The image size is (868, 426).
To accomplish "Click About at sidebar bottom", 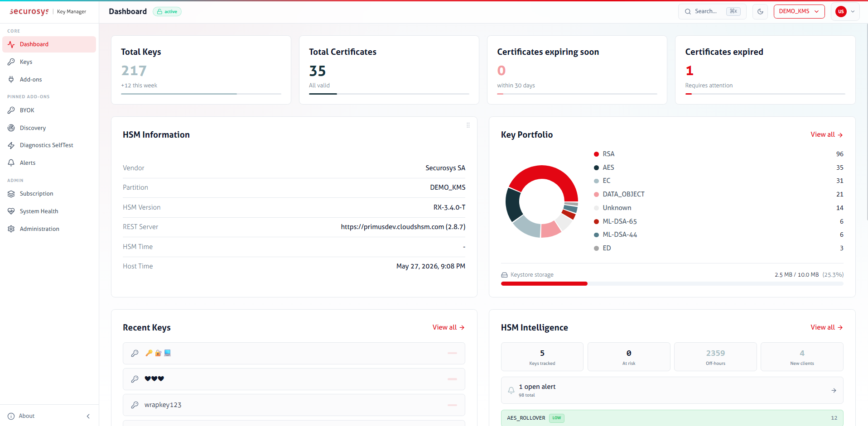I will click(27, 416).
